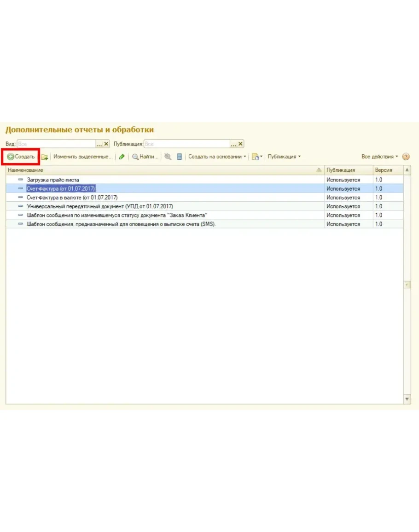This screenshot has width=419, height=532.
Task: Click the cancel search icon in toolbar
Action: [x=168, y=157]
